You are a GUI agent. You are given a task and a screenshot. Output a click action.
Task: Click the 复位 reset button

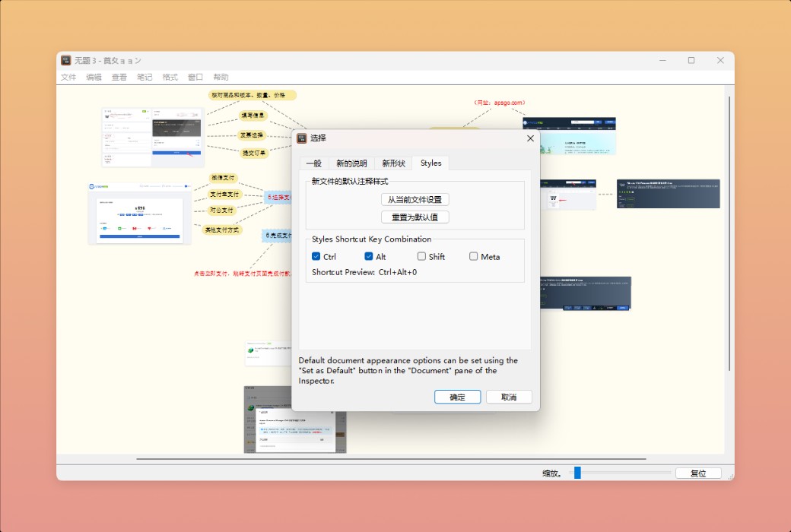(x=697, y=472)
